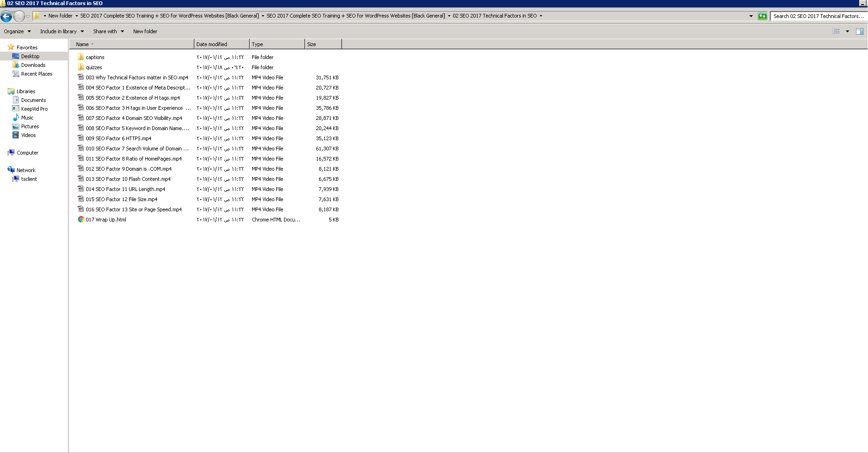Screen dimensions: 868x453
Task: Click the refresh button beside address bar
Action: click(762, 16)
